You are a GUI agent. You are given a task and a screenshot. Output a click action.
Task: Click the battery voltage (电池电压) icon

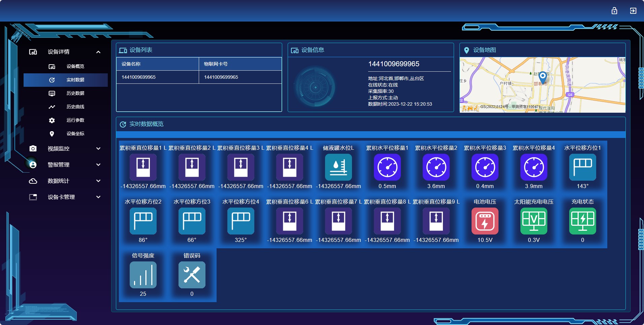pyautogui.click(x=485, y=221)
